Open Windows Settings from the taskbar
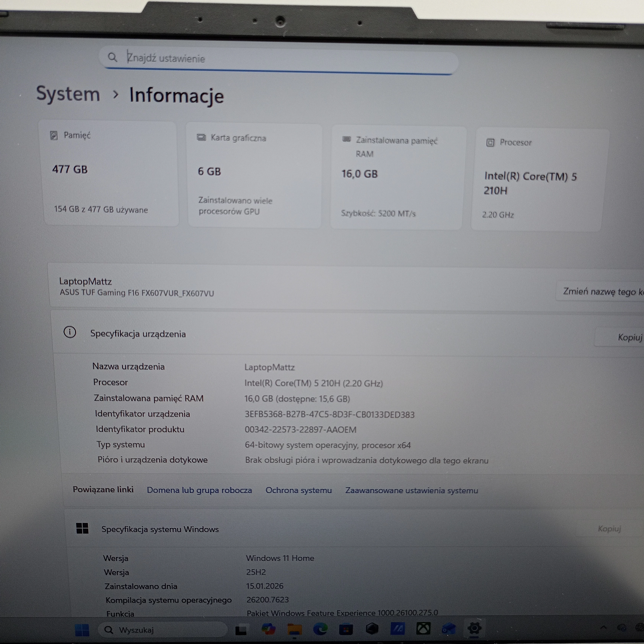The height and width of the screenshot is (644, 644). [x=475, y=628]
